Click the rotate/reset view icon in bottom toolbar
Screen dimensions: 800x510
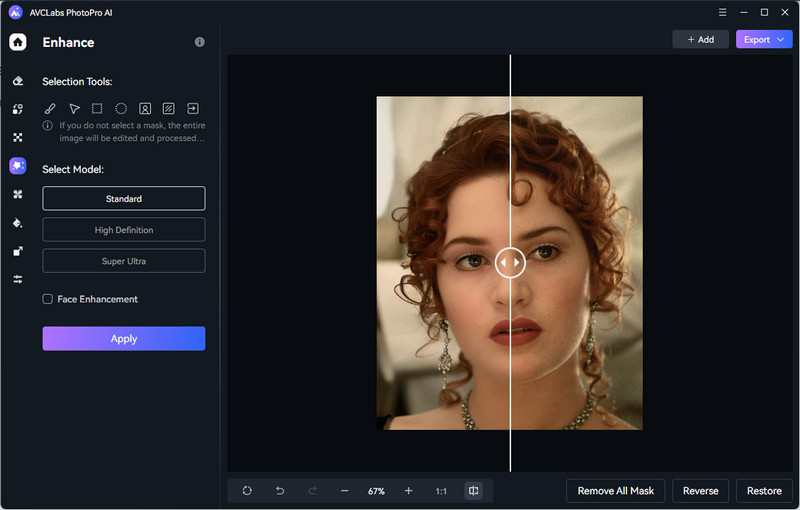(x=247, y=491)
